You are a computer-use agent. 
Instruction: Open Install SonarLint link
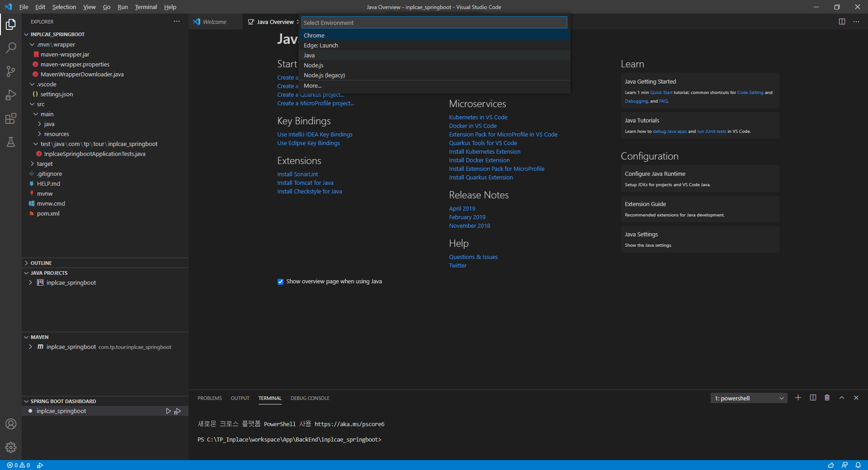click(297, 174)
